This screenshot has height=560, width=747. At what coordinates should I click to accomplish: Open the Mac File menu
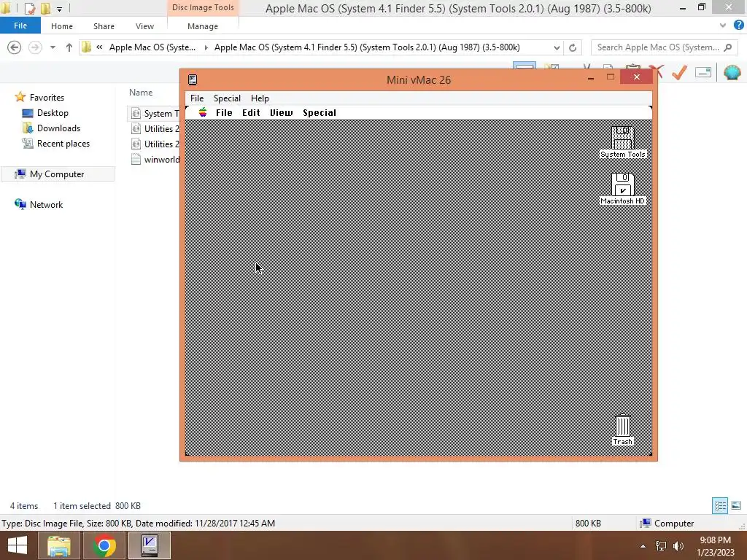[224, 112]
